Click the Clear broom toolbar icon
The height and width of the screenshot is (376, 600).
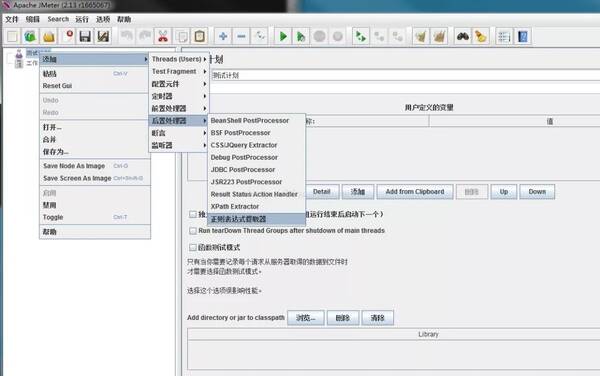click(421, 36)
